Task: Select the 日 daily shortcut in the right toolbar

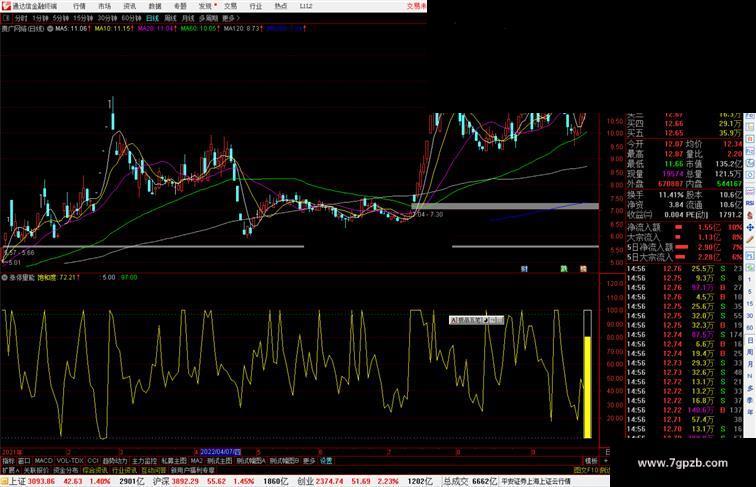Action: 750,340
